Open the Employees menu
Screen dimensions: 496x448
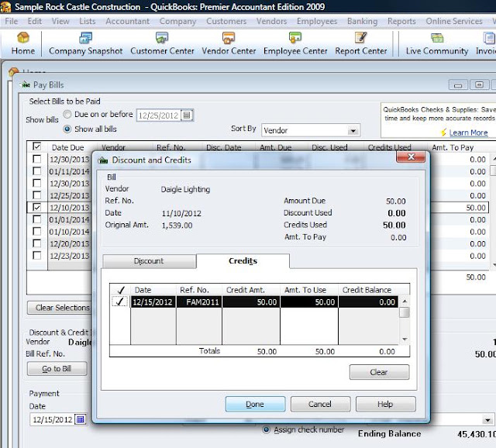(x=317, y=21)
